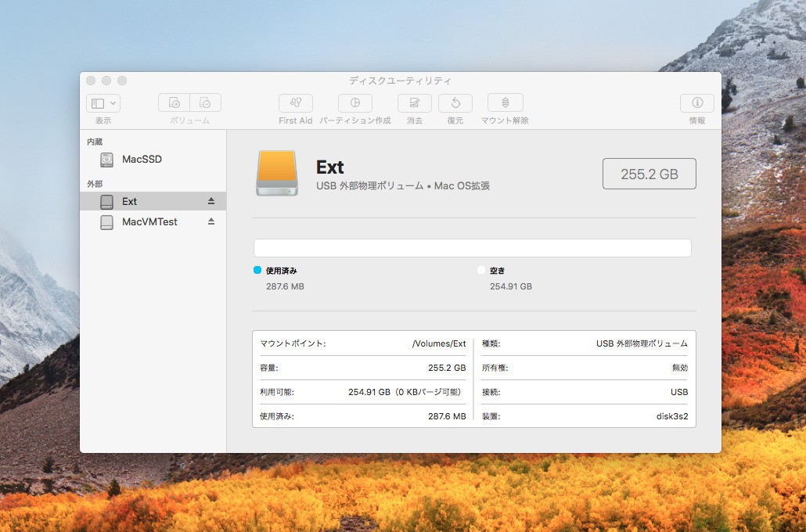The image size is (806, 532).
Task: Click the blue 使用済み legend dot
Action: pos(257,270)
